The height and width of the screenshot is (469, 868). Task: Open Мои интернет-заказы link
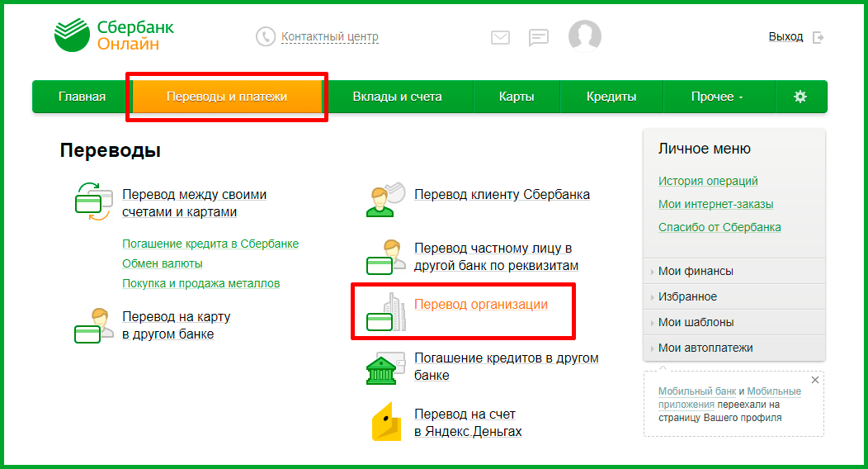click(x=715, y=204)
